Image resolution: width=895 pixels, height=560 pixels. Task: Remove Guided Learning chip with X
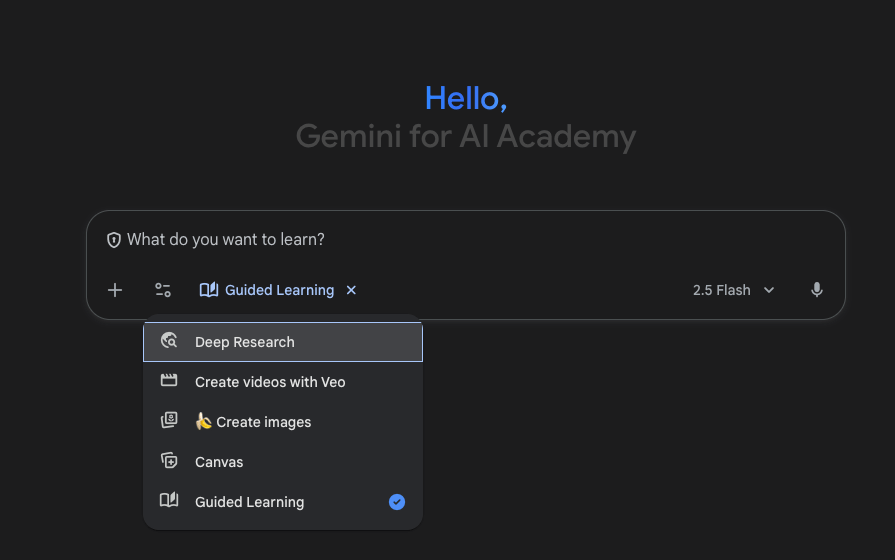tap(351, 290)
